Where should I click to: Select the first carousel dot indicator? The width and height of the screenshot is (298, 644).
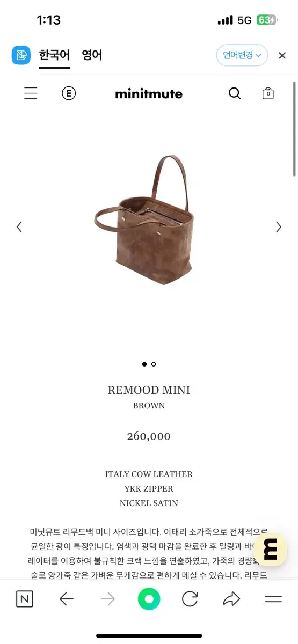[x=144, y=364]
